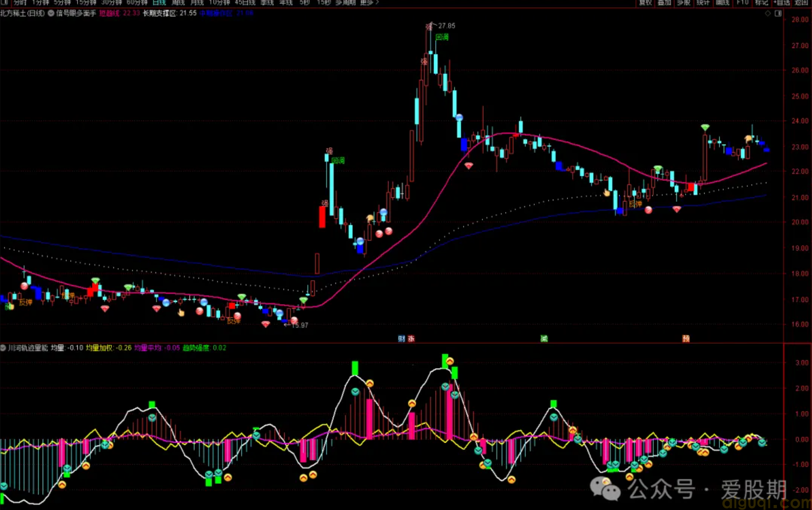Add stock with the +自选 button

782,2
